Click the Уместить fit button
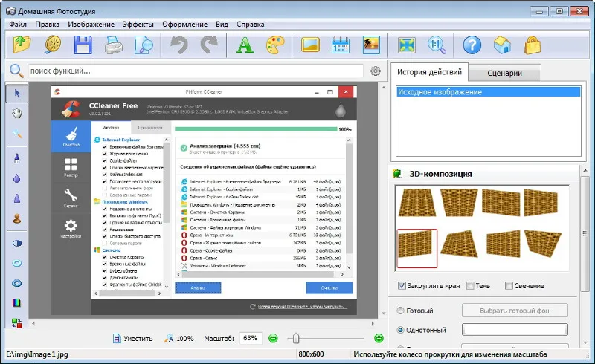The width and height of the screenshot is (595, 364). (x=133, y=338)
